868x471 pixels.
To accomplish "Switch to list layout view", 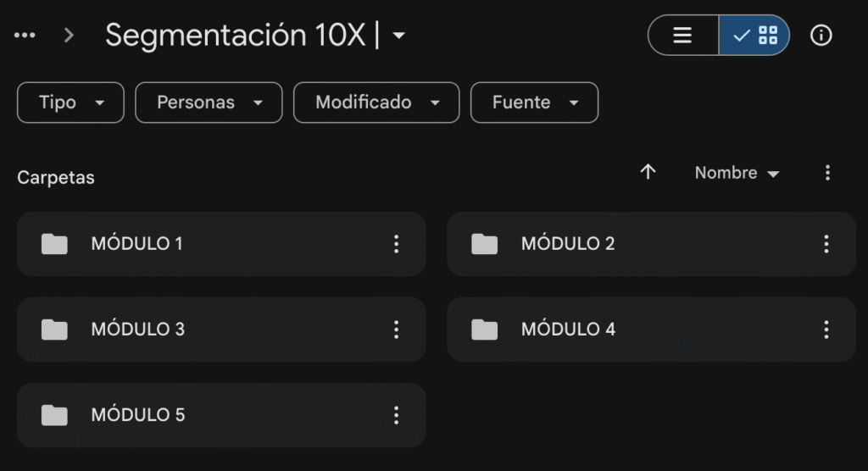I will 683,36.
